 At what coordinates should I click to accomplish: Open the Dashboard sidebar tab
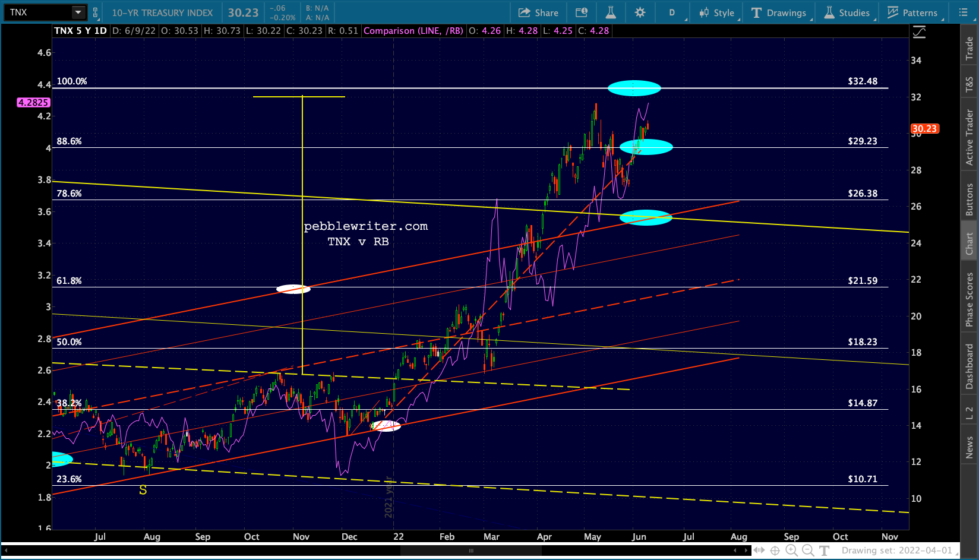coord(969,366)
